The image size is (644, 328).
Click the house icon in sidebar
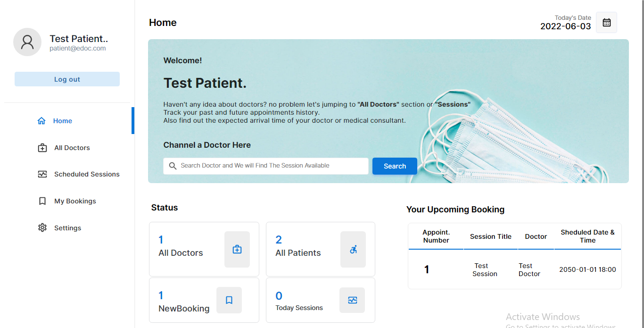coord(41,121)
